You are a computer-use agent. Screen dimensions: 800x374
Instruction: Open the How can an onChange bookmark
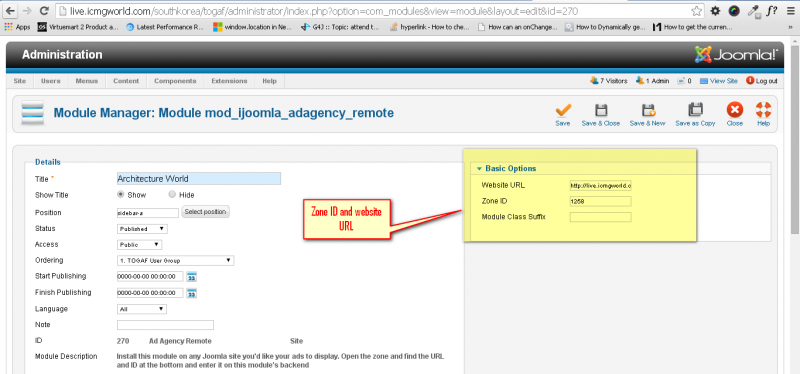[x=517, y=27]
